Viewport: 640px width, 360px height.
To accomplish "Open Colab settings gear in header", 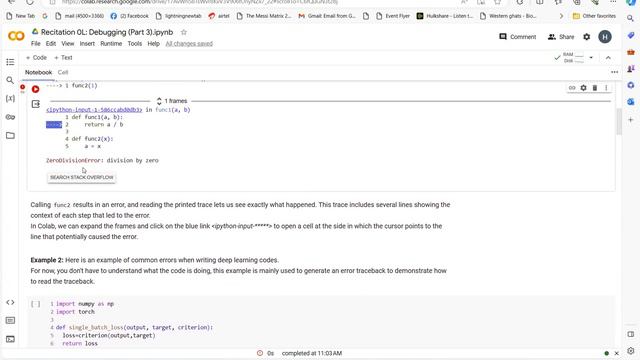I will 587,37.
